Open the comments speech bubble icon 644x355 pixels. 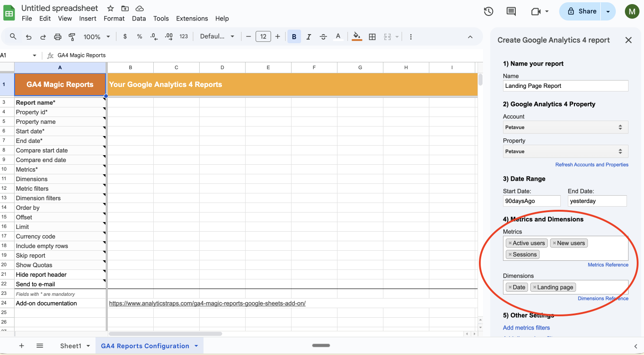[x=511, y=11]
